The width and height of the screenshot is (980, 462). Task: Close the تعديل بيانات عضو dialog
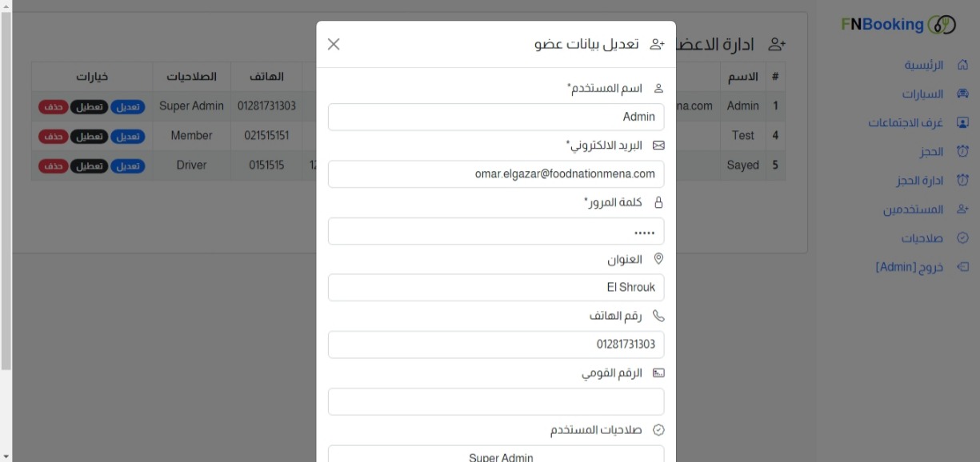[334, 44]
